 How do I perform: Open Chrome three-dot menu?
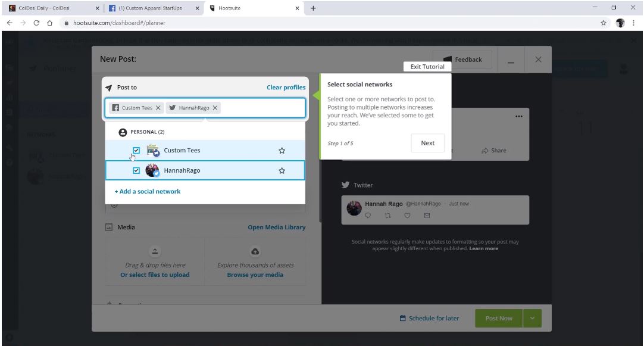click(x=634, y=23)
